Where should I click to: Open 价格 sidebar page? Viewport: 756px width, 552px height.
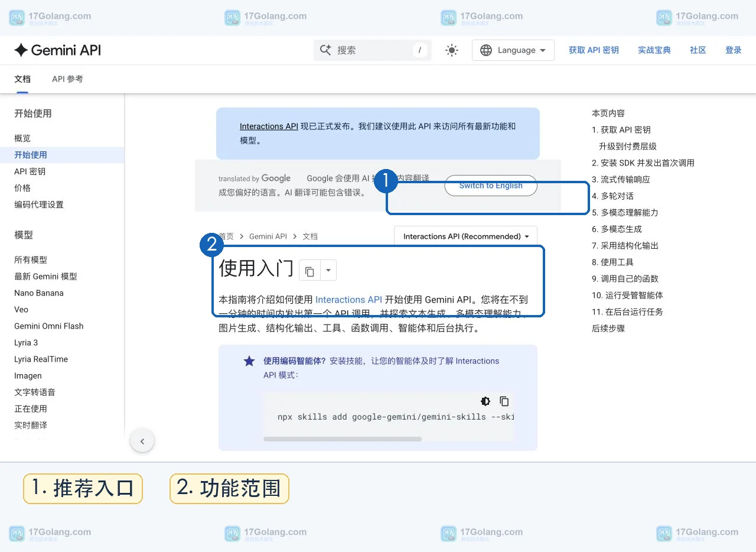(x=22, y=188)
